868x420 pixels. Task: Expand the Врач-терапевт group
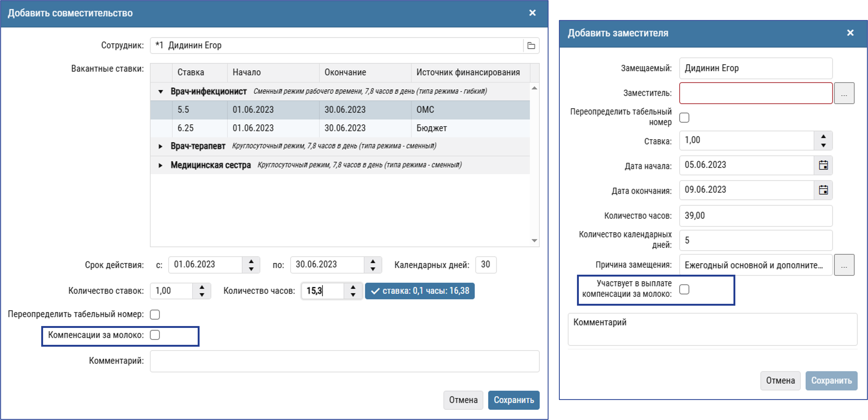click(161, 146)
